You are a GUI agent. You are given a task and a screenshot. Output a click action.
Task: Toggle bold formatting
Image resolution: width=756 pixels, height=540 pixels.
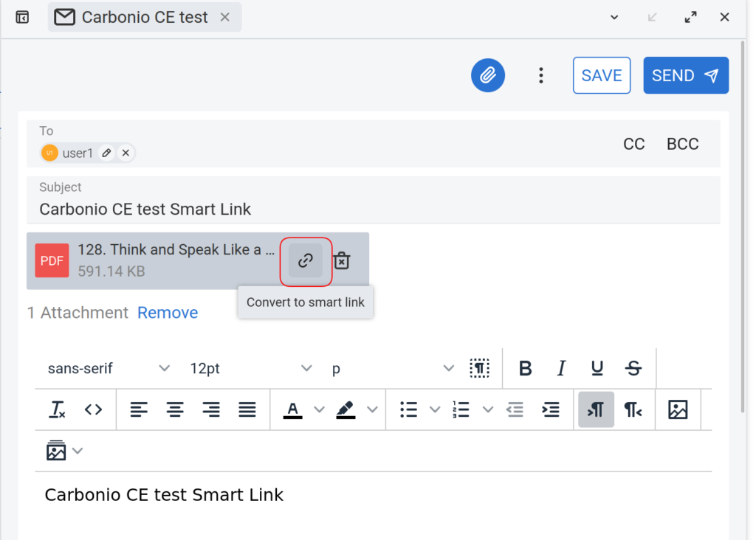(x=525, y=368)
